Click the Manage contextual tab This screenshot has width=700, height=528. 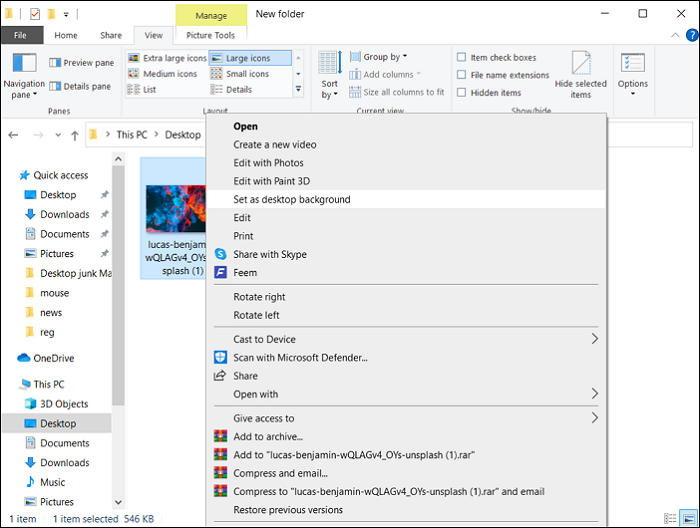(x=211, y=16)
